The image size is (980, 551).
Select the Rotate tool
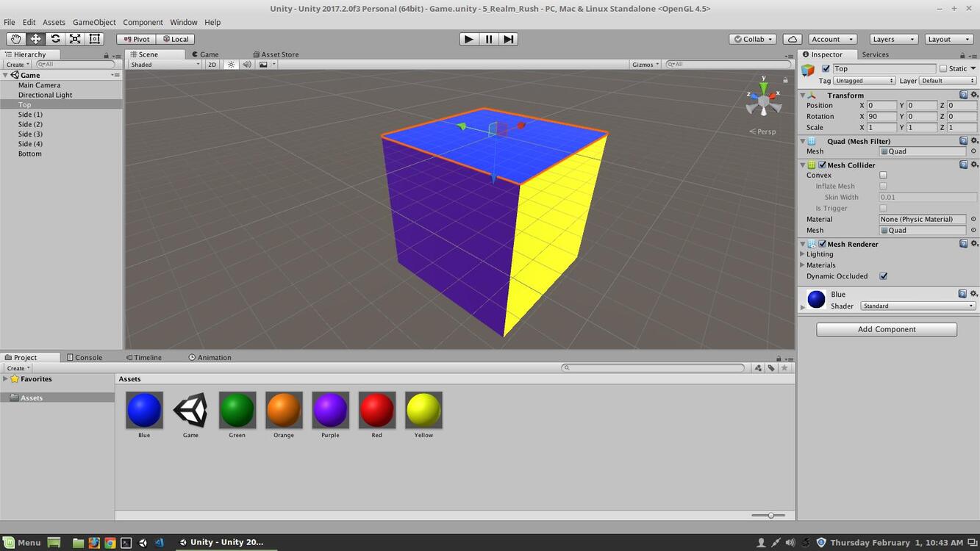pyautogui.click(x=55, y=39)
